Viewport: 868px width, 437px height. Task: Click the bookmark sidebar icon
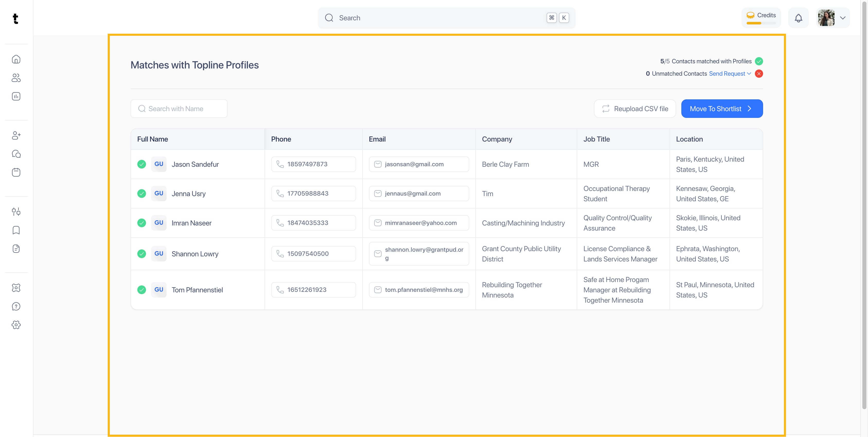16,230
